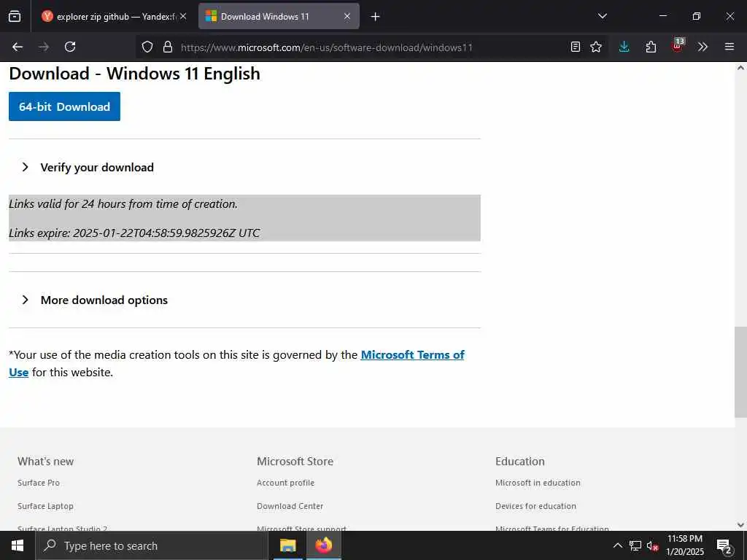This screenshot has height=560, width=747.
Task: Click the Download - Windows 11 English heading
Action: coord(135,74)
